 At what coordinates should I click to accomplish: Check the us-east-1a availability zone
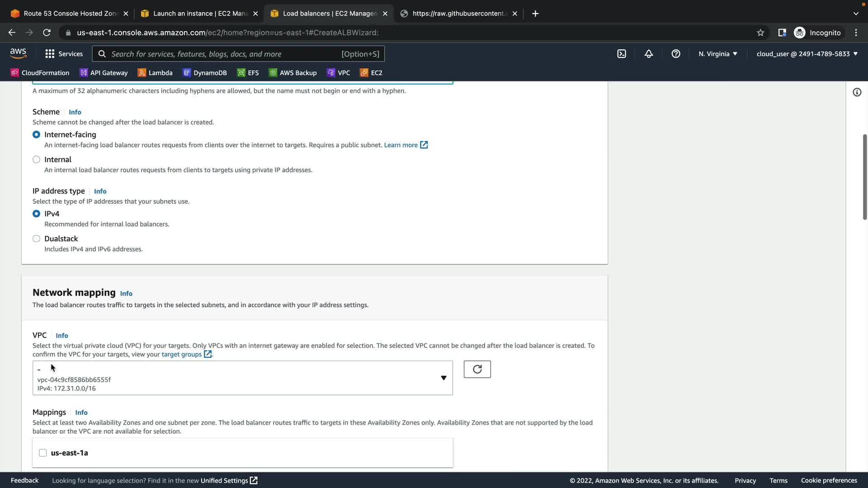pos(43,453)
